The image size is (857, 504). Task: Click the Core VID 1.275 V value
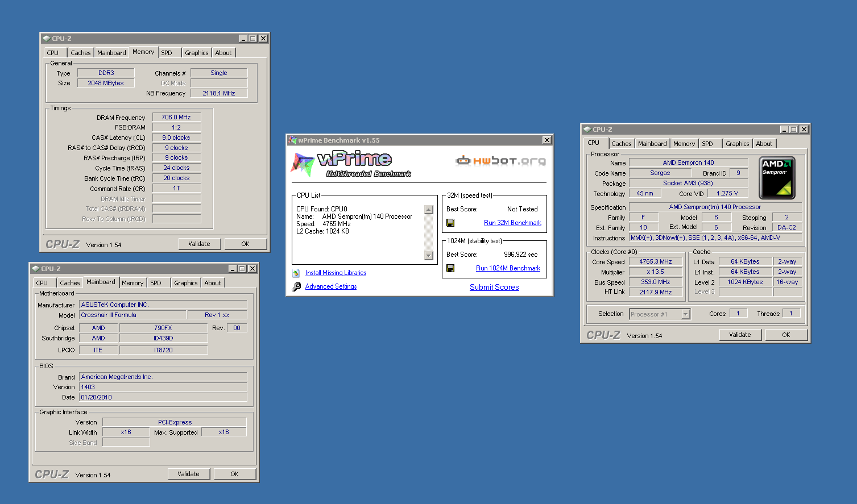coord(728,193)
